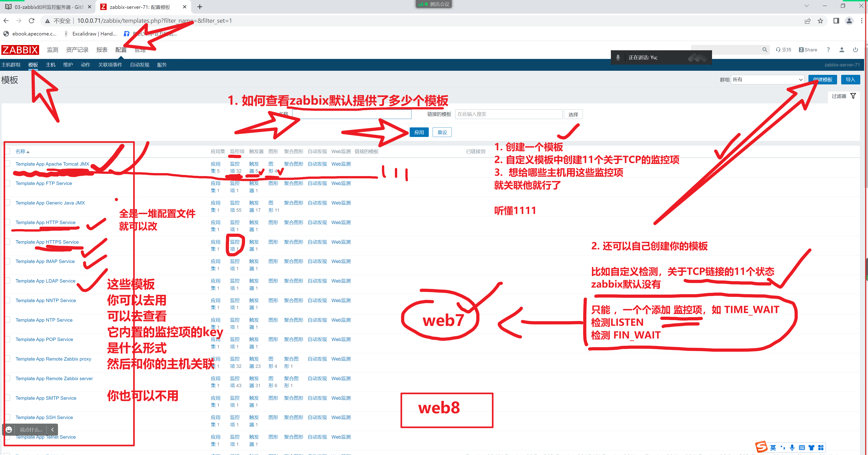The height and width of the screenshot is (455, 868).
Task: Check the Template App LDAP Service row box
Action: (8, 281)
